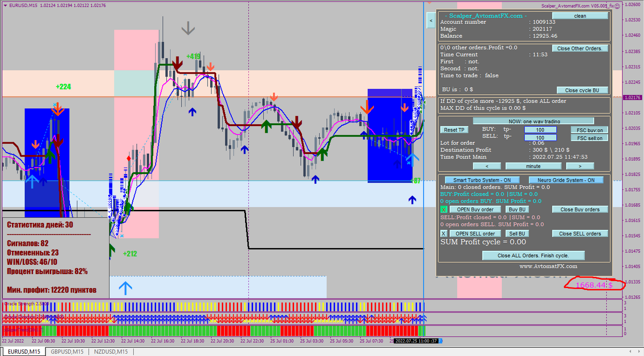Click the Time Current value 11:53
The image size is (644, 356).
[540, 54]
